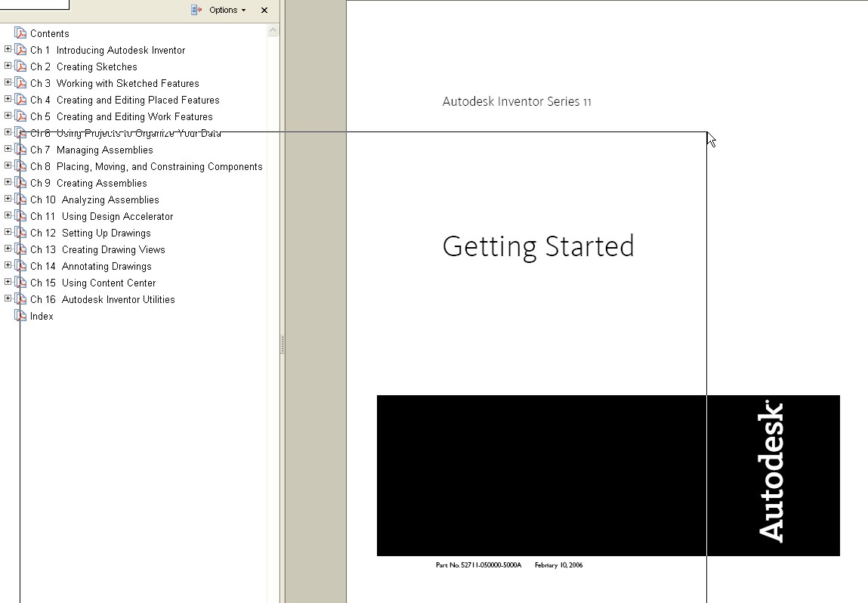
Task: Go to Ch 16 Autodesk Inventor Utilities
Action: tap(103, 299)
